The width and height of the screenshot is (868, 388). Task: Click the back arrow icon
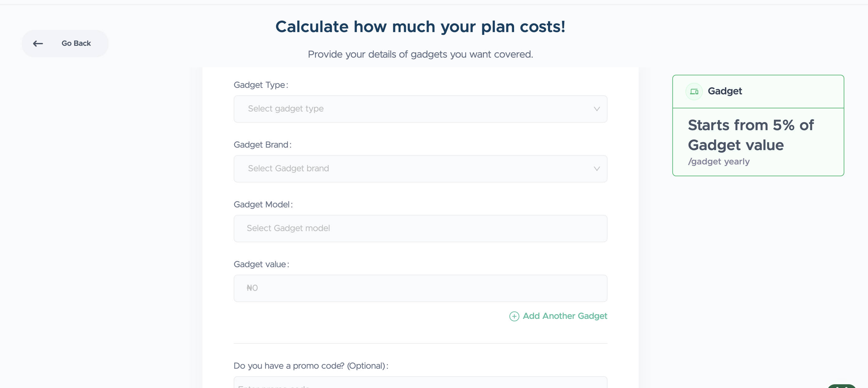(x=38, y=44)
